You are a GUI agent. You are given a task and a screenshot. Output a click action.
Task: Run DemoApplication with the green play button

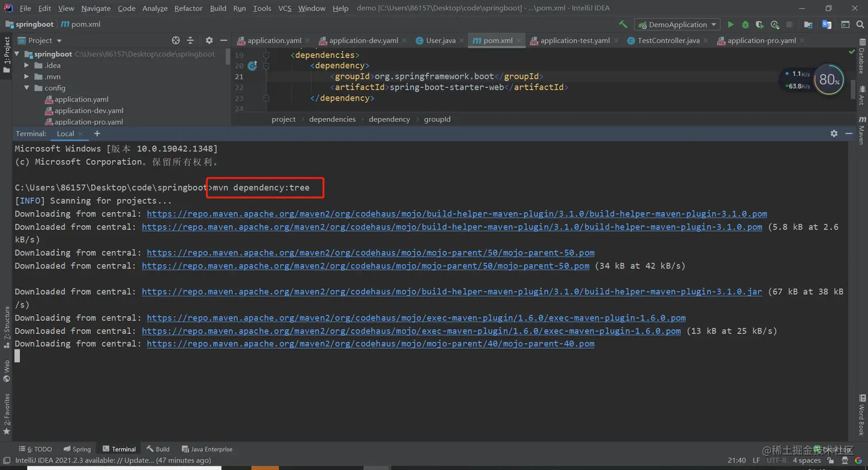pos(730,25)
